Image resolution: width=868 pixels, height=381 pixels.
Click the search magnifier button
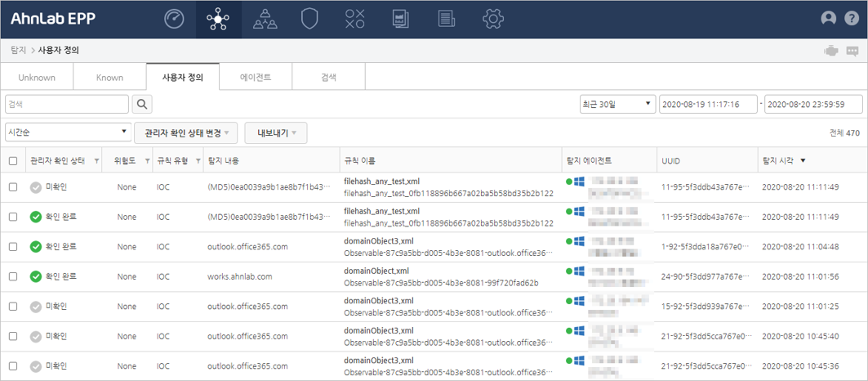143,105
